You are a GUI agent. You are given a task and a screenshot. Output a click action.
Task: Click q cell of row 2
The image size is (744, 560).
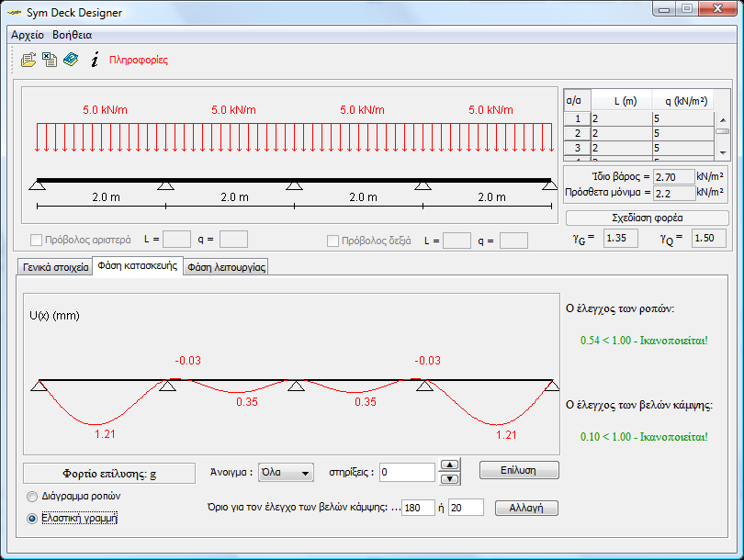(x=683, y=133)
